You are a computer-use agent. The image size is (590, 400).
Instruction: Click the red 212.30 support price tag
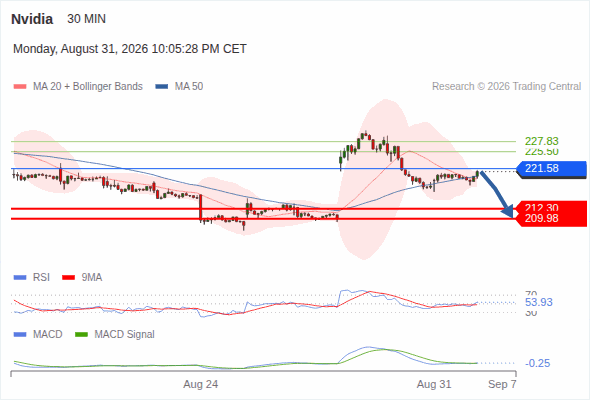[552, 207]
